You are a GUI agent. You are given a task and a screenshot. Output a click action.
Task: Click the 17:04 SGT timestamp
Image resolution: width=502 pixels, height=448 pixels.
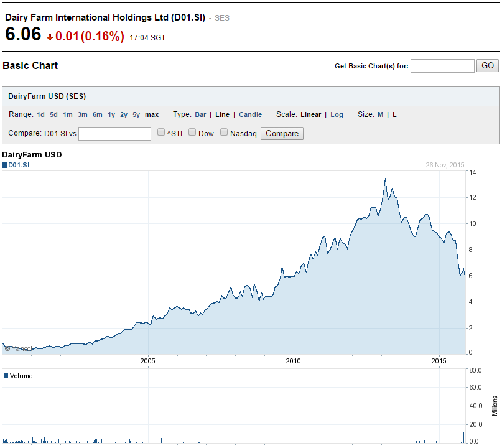[147, 38]
